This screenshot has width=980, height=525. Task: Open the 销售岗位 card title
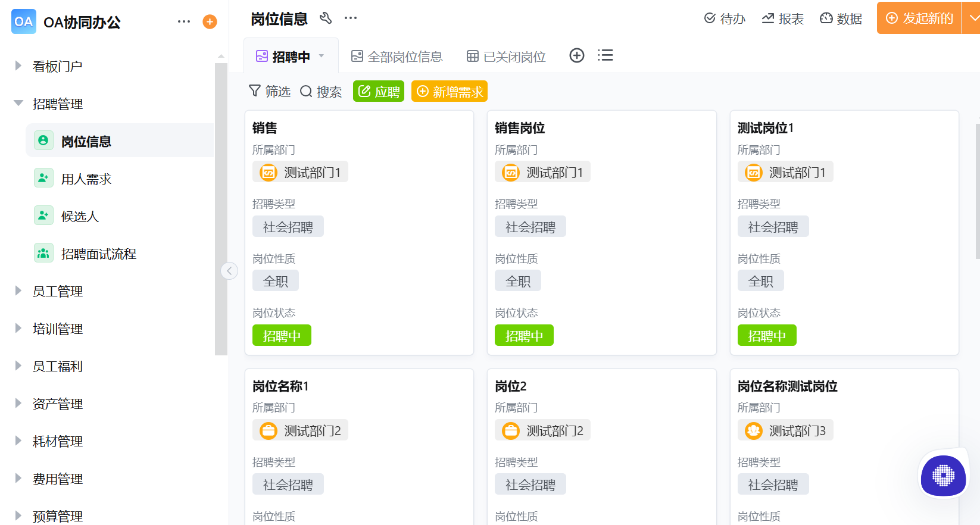(520, 128)
